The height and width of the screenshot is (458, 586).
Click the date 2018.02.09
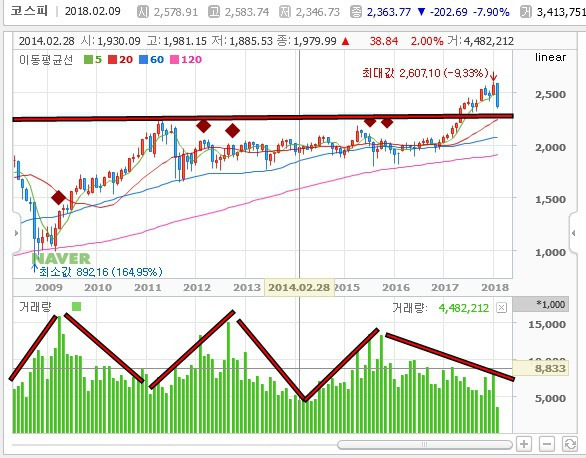[93, 12]
